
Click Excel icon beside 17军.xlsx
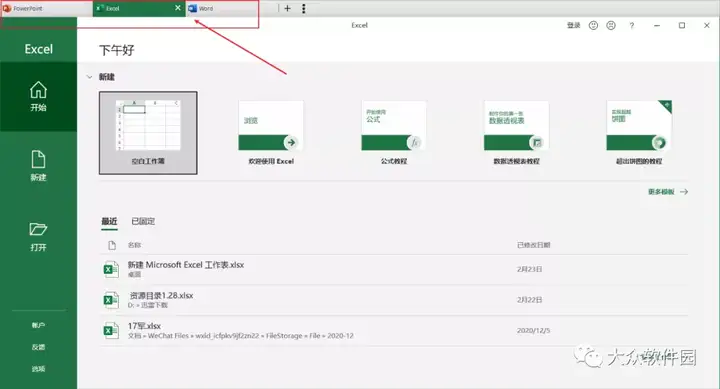(111, 330)
